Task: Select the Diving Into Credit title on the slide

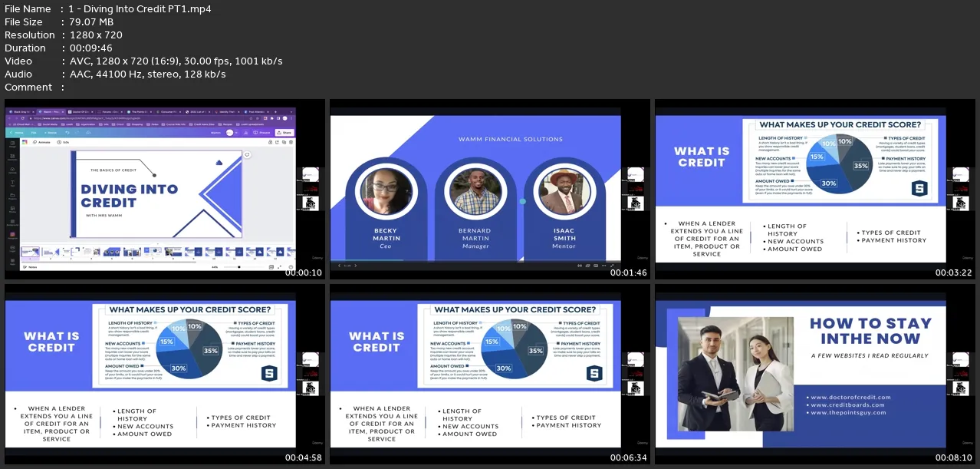Action: pos(130,196)
